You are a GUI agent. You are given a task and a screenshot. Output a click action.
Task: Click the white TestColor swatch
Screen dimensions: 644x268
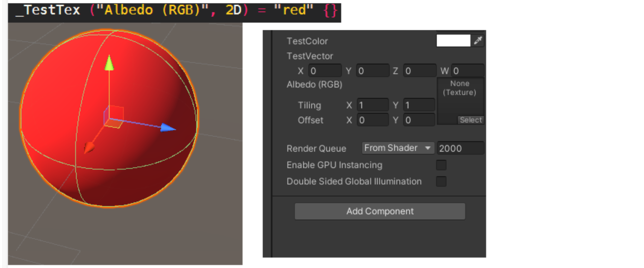pos(454,41)
